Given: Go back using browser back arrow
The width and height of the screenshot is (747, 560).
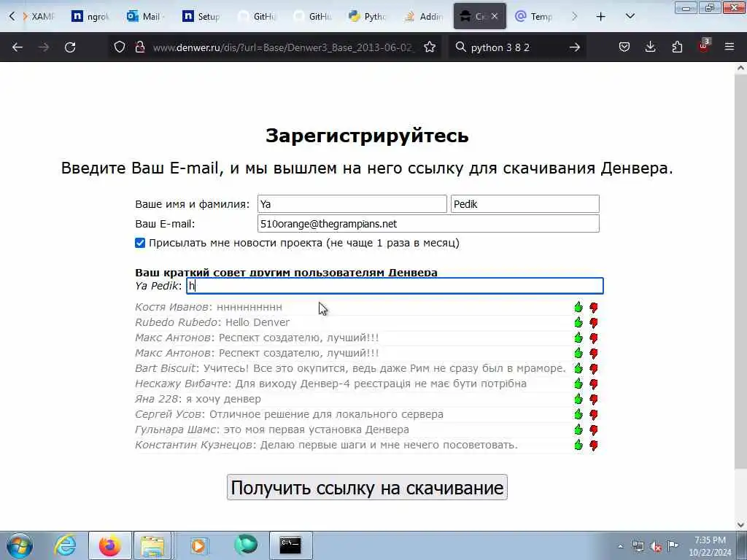Looking at the screenshot, I should (18, 47).
